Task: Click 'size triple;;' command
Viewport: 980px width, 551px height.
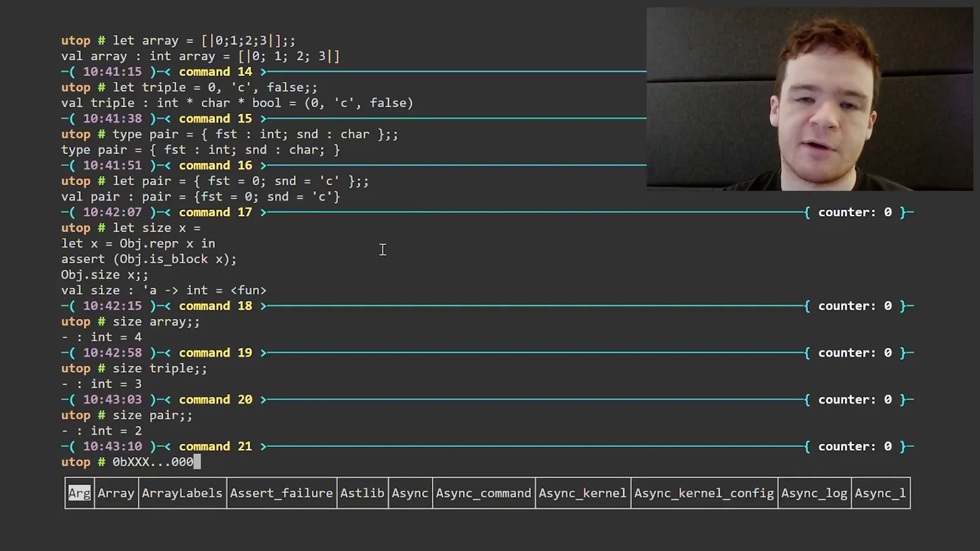Action: pos(160,368)
